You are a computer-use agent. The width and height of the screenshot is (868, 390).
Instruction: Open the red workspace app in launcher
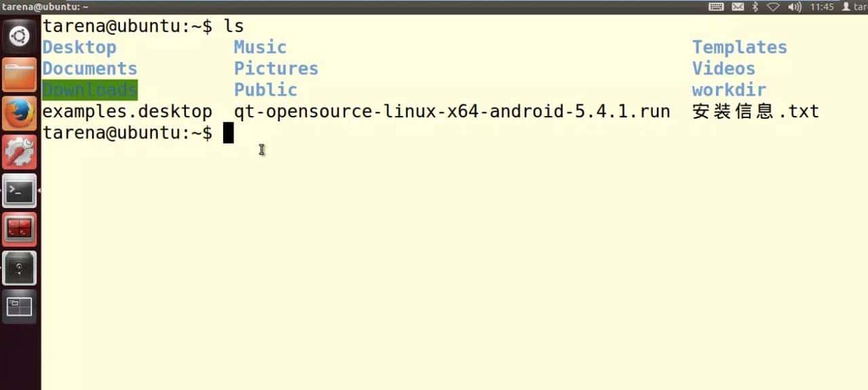coord(20,230)
